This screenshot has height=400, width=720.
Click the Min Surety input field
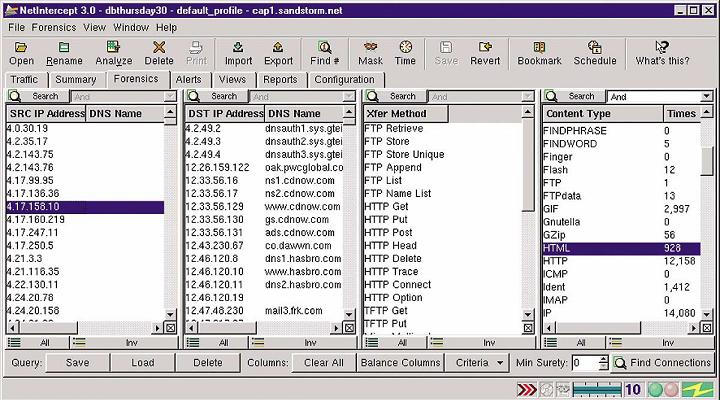click(x=586, y=363)
